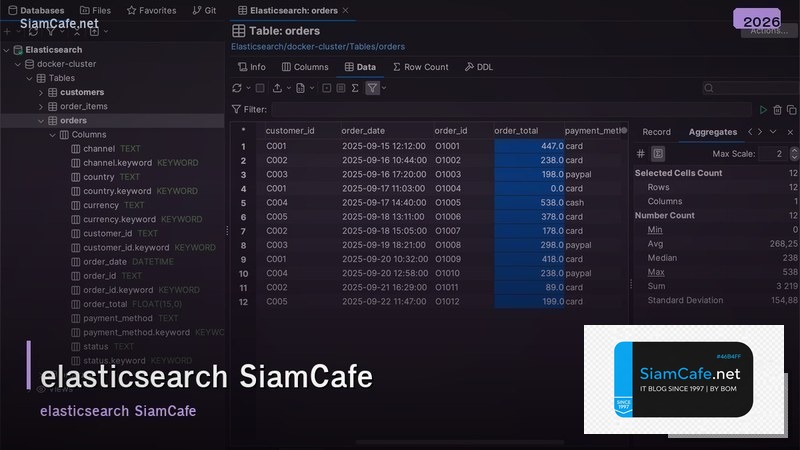Toggle the sigma box aggregates icon
The image size is (800, 450).
tap(658, 154)
